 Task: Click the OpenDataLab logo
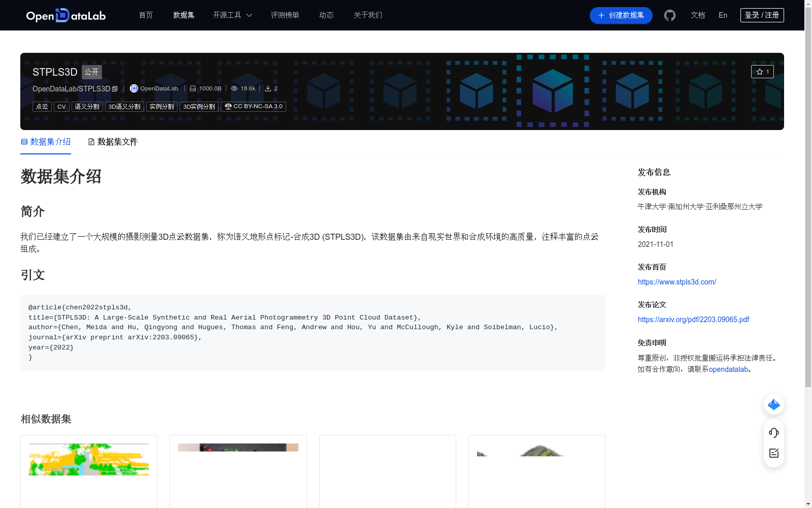[66, 15]
